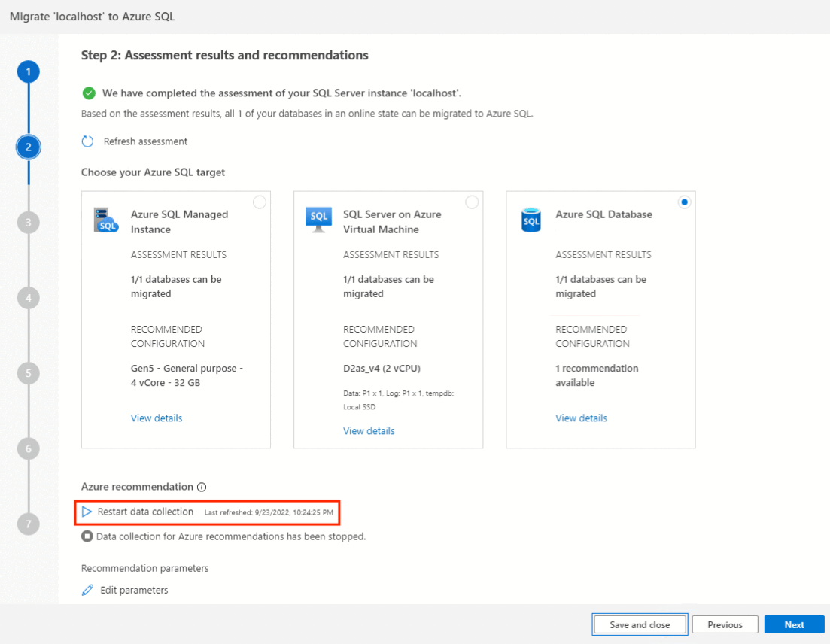The width and height of the screenshot is (830, 644).
Task: Click '1/1 databases can be migrated' in Managed Instance card
Action: coord(176,287)
